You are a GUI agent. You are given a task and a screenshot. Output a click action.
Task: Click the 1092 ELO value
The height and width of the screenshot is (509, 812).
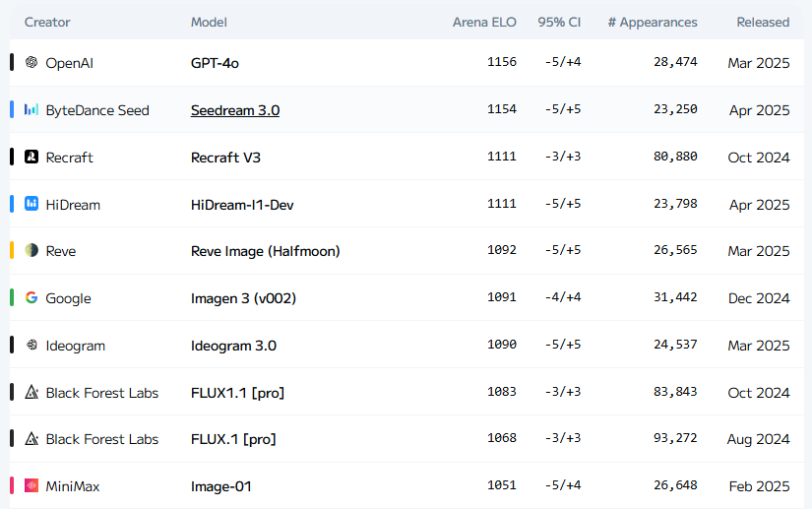[502, 250]
